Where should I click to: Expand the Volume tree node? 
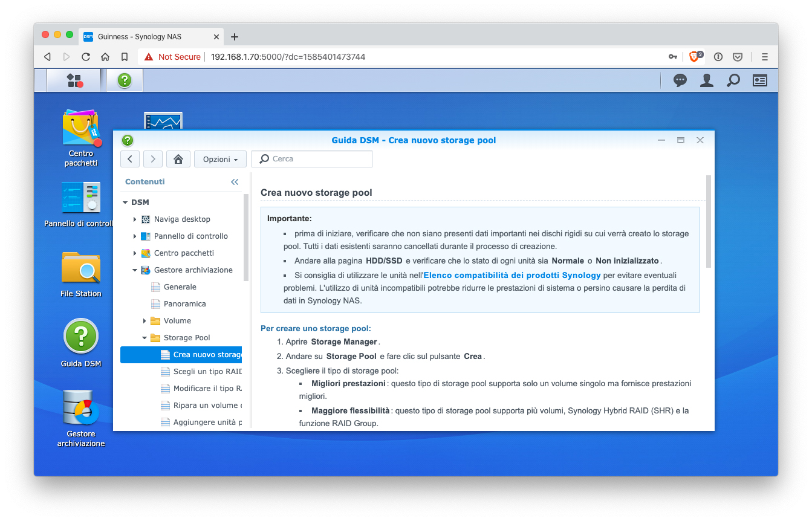point(145,321)
